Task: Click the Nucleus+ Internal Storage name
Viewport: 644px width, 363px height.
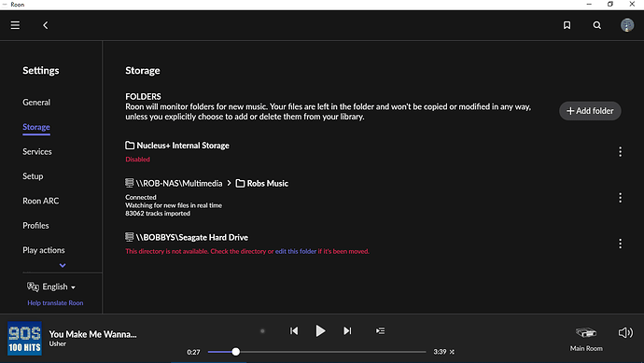Action: (x=183, y=146)
